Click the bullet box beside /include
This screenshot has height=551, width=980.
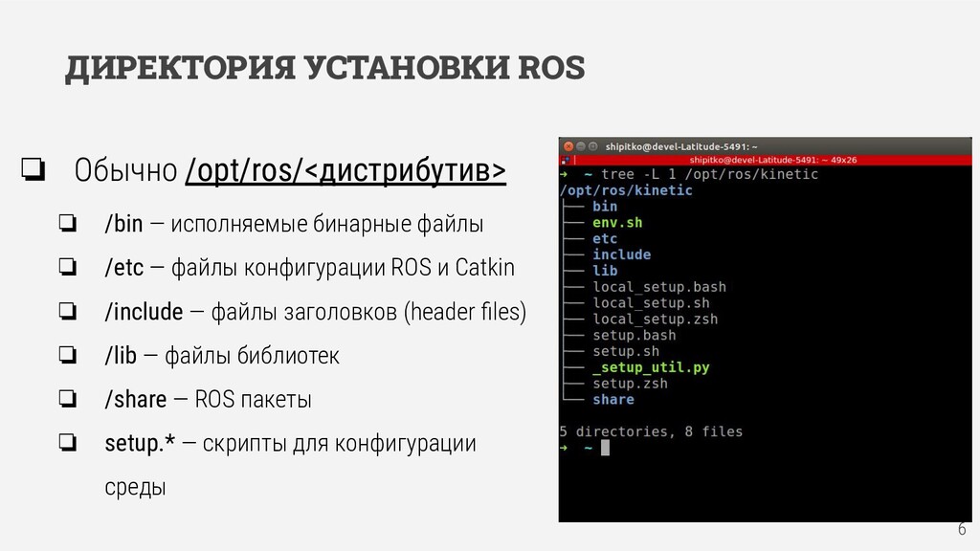[x=68, y=311]
